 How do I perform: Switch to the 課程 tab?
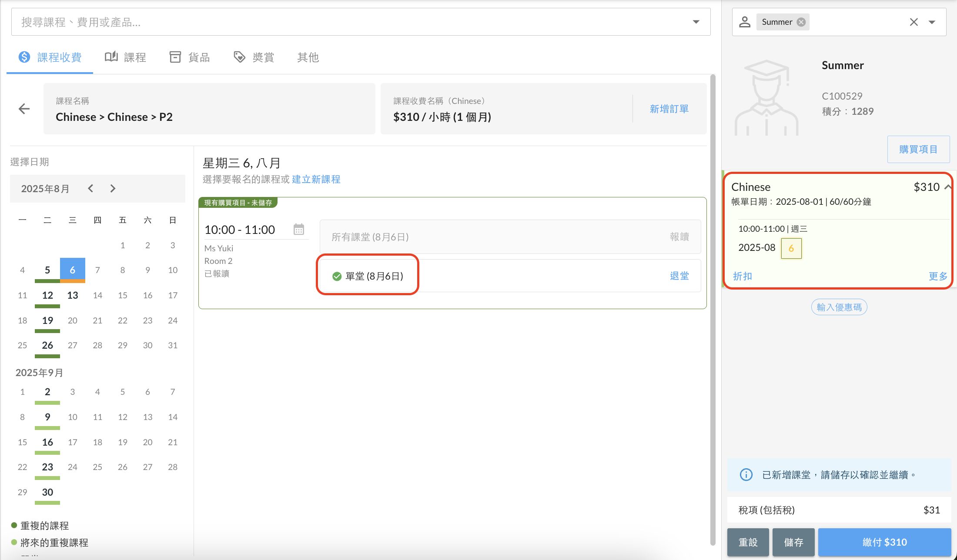(x=125, y=57)
